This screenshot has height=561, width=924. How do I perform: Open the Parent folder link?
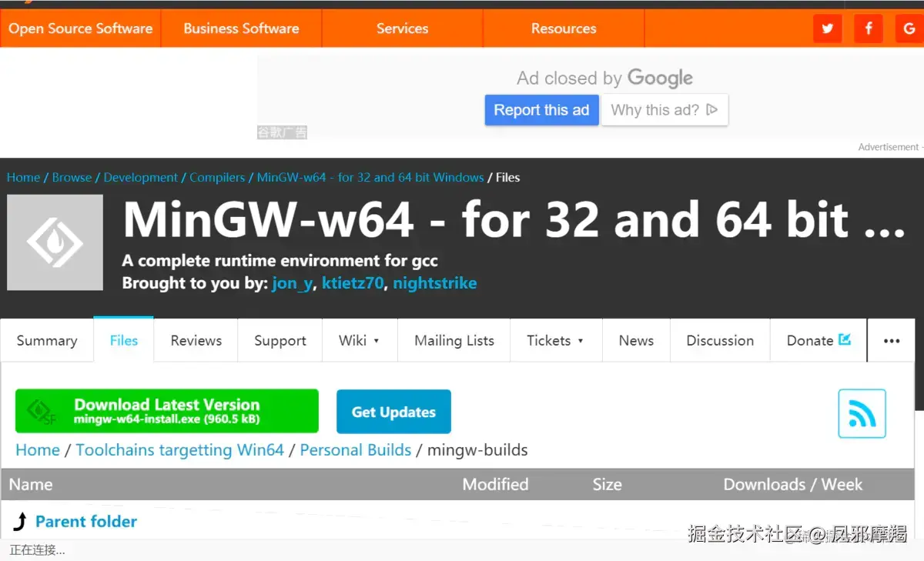pos(86,522)
